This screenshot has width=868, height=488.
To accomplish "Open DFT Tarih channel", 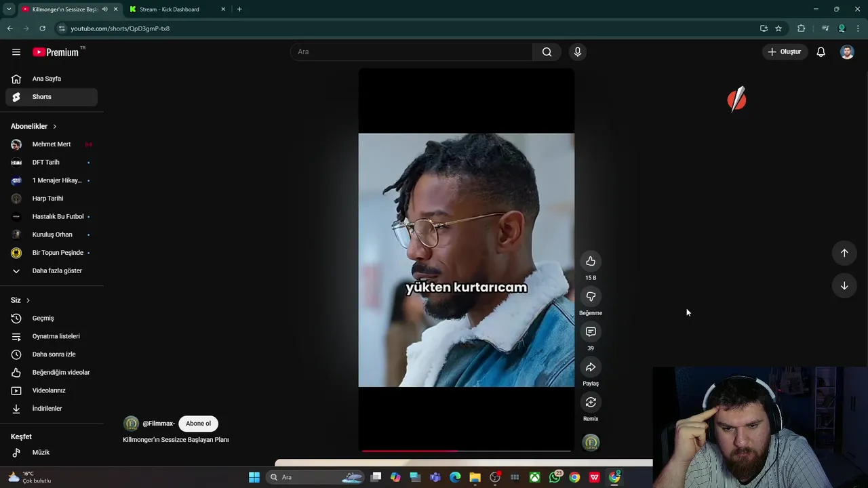I will pos(52,163).
